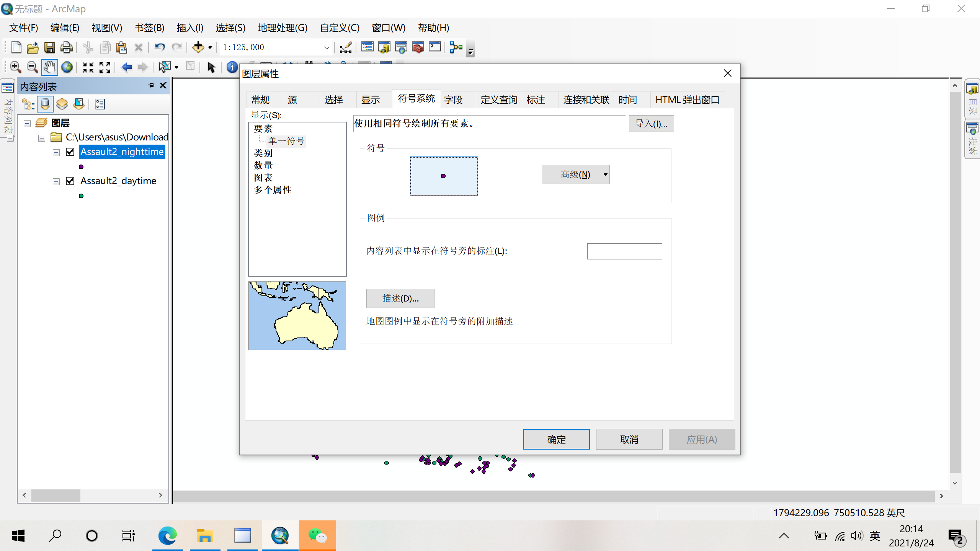Open the 文件(F) menu
Screen dimensions: 980x551
pos(24,28)
